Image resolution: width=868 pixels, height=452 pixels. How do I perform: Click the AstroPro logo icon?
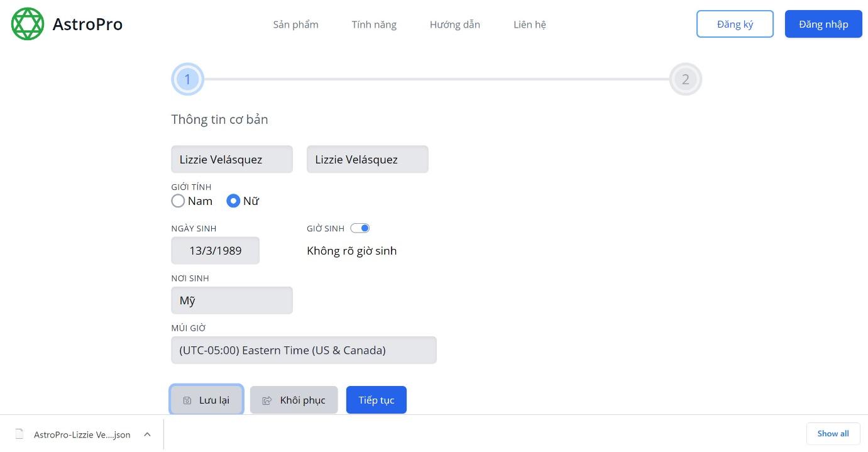[27, 24]
